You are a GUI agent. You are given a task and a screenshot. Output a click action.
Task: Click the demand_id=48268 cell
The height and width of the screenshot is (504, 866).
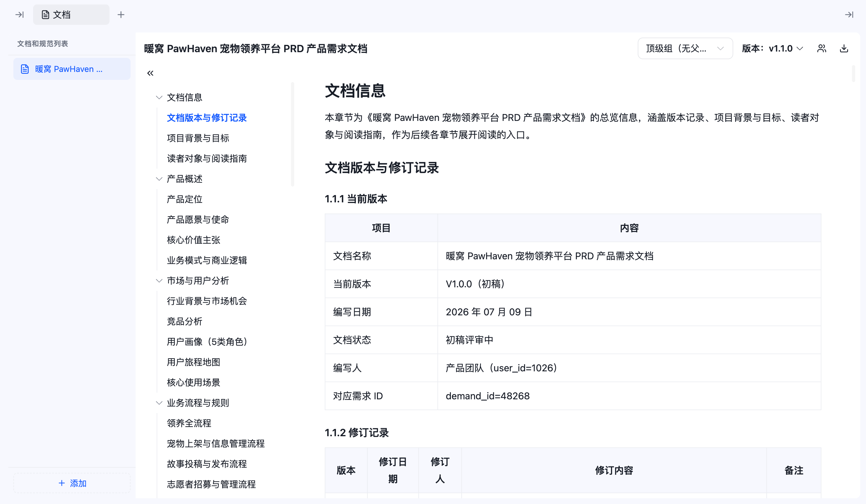629,396
